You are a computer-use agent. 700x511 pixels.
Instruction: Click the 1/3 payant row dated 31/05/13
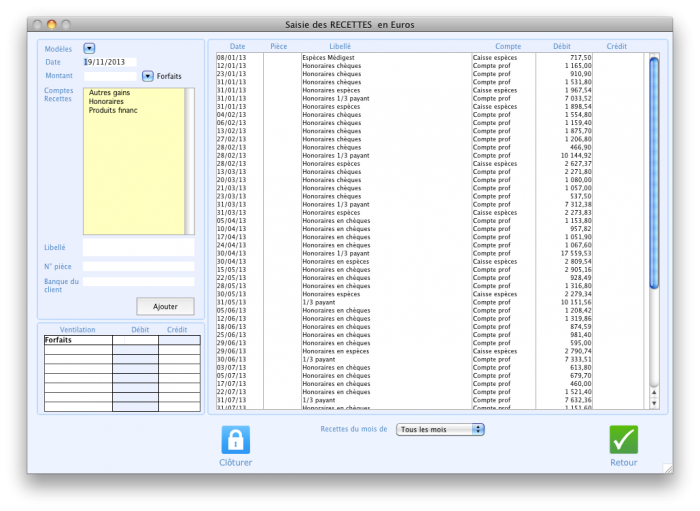click(430, 302)
